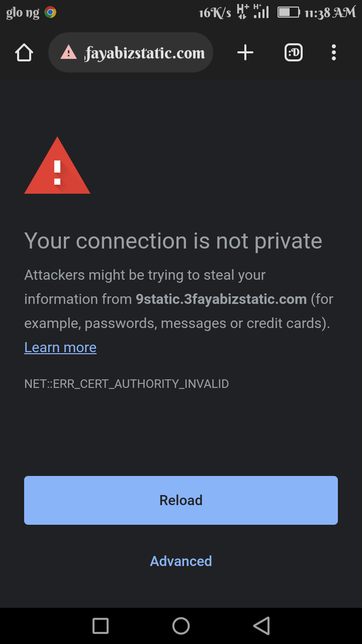Tap the not-secure warning icon in address bar
This screenshot has width=362, height=644.
point(68,52)
